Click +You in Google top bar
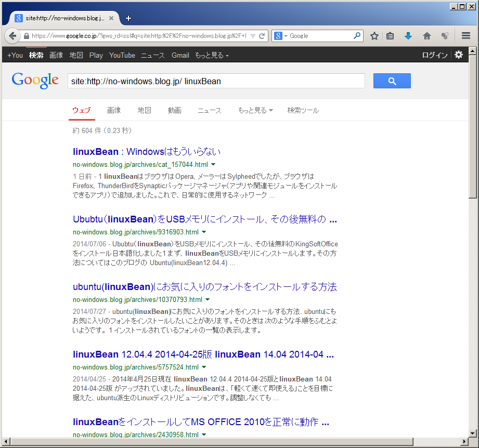 pyautogui.click(x=15, y=55)
